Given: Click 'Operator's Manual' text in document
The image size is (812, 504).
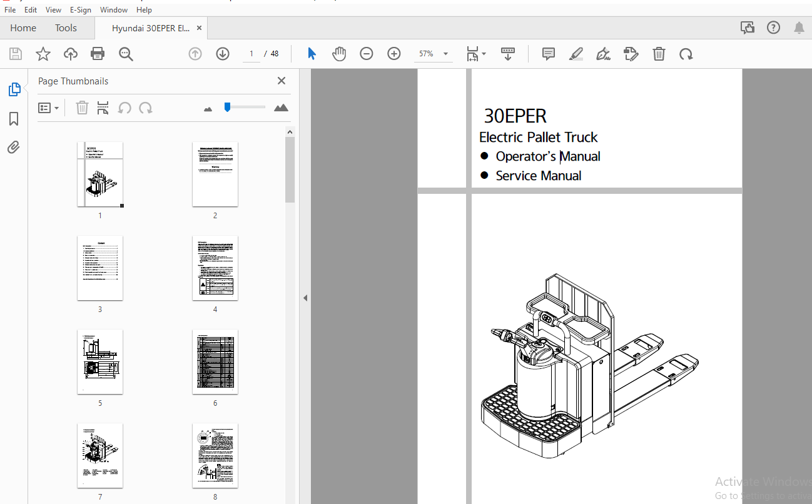Looking at the screenshot, I should coord(548,156).
